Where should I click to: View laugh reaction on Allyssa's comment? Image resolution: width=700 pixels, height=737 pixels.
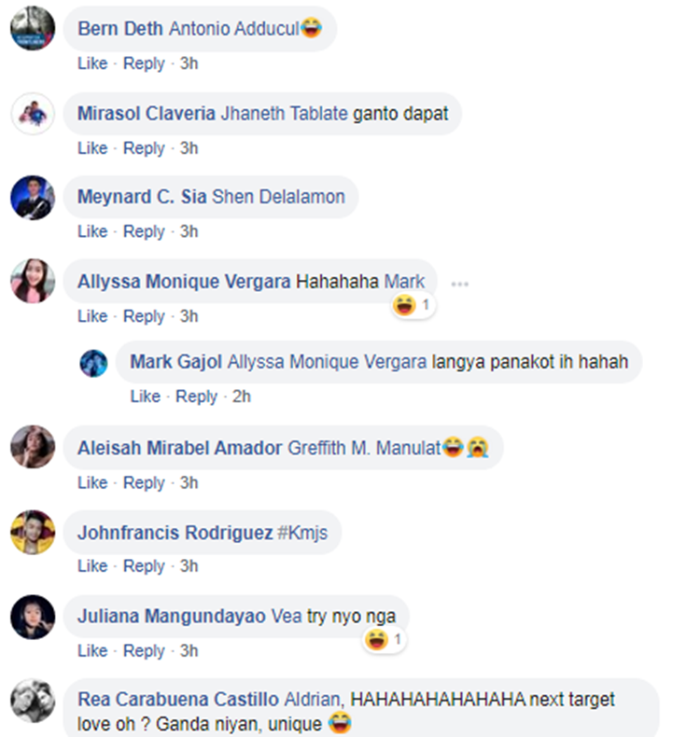(x=413, y=305)
